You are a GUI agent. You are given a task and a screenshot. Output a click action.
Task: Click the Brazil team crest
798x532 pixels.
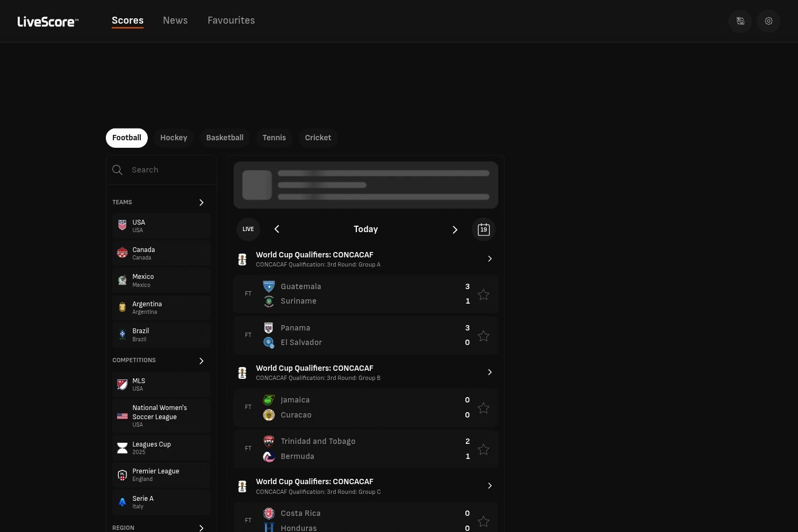click(123, 335)
